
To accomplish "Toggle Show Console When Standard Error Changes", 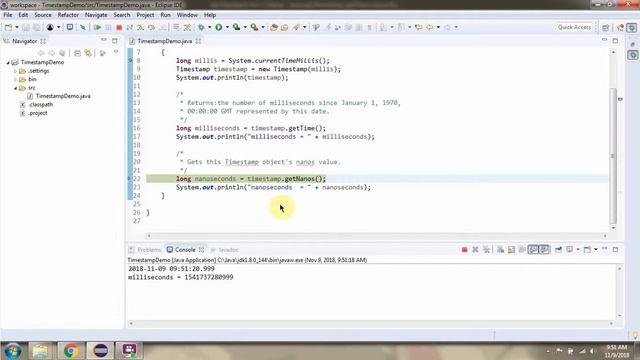I will (544, 250).
